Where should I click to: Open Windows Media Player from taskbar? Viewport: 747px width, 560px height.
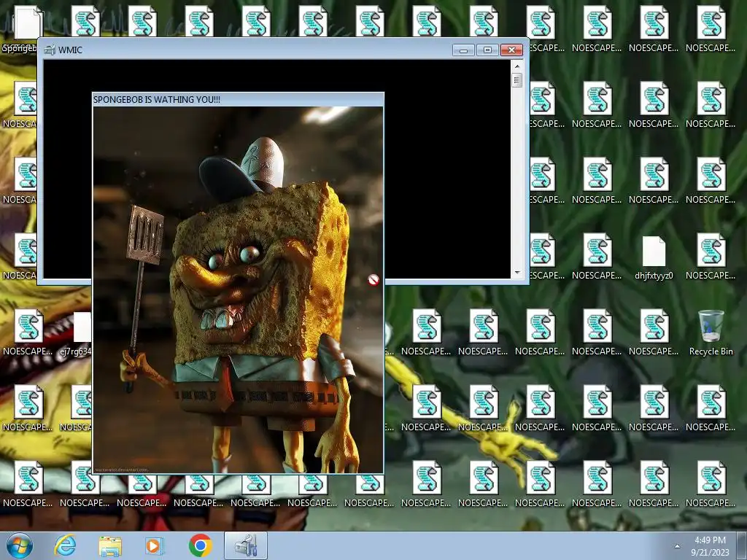(155, 545)
